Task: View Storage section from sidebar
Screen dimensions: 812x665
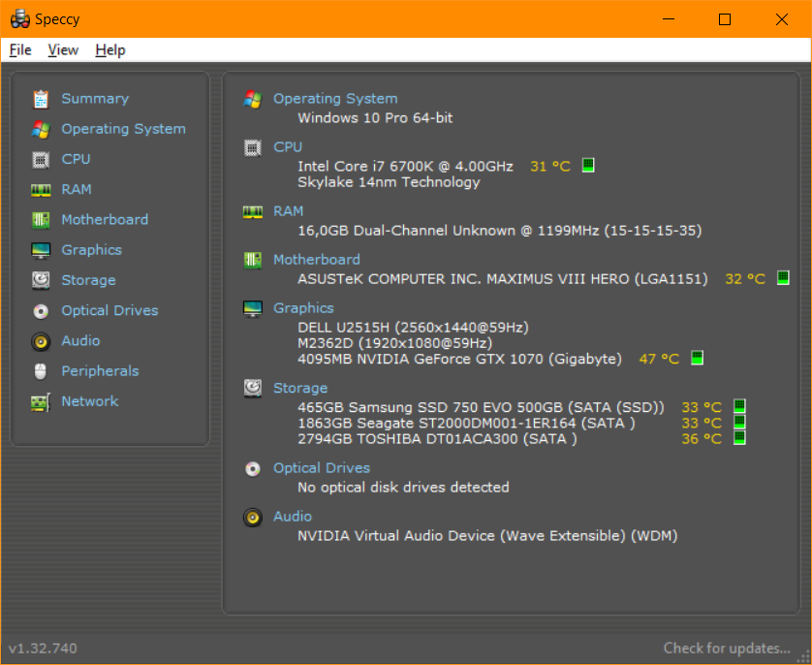Action: pos(88,280)
